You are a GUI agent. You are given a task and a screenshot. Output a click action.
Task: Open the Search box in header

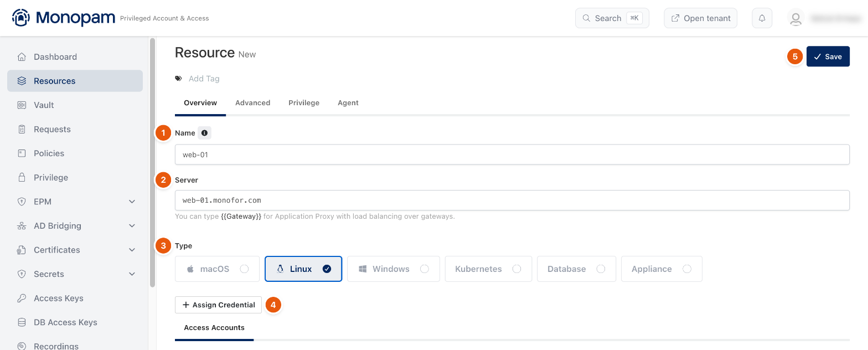point(612,18)
